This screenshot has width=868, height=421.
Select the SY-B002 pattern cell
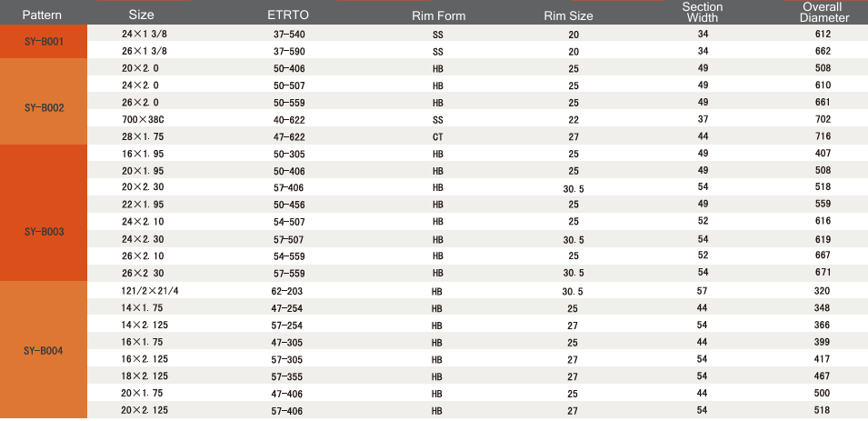44,101
